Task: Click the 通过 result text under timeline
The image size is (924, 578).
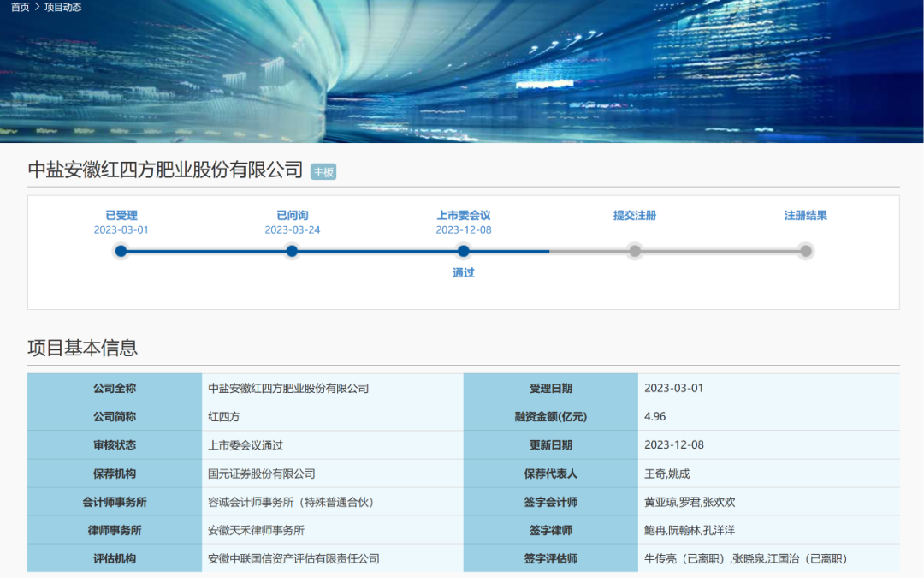Action: [x=464, y=273]
